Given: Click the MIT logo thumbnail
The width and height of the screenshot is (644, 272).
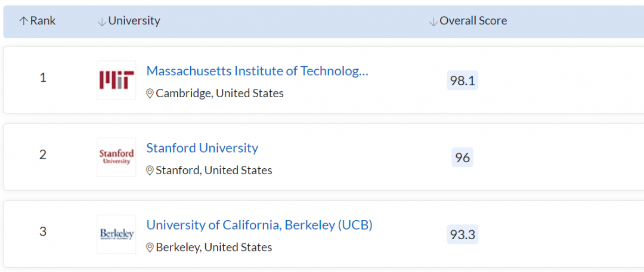Looking at the screenshot, I should click(x=116, y=80).
